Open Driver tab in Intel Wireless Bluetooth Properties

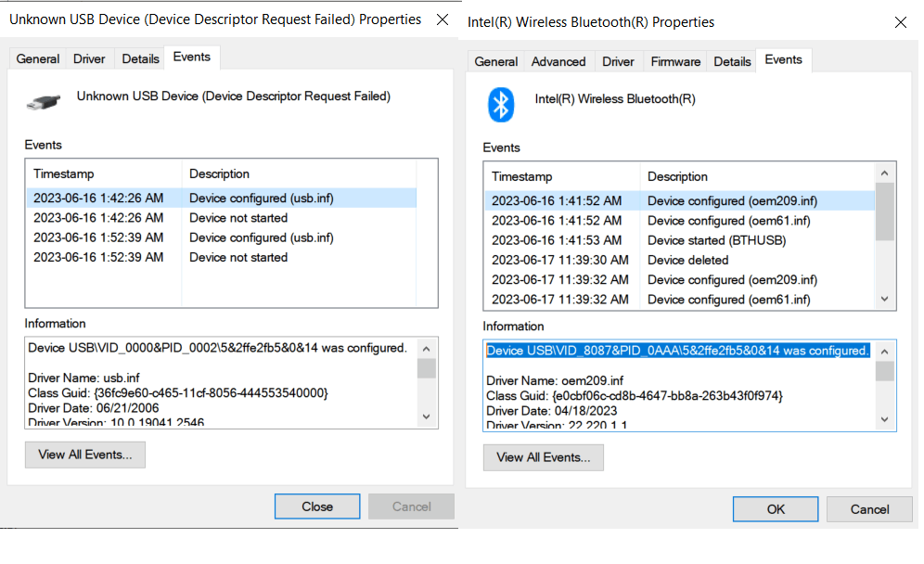618,62
